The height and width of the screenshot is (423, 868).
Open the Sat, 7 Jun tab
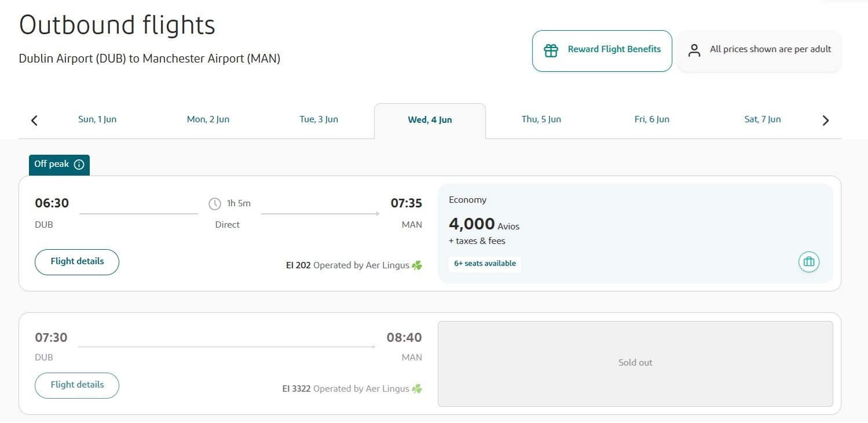[762, 120]
